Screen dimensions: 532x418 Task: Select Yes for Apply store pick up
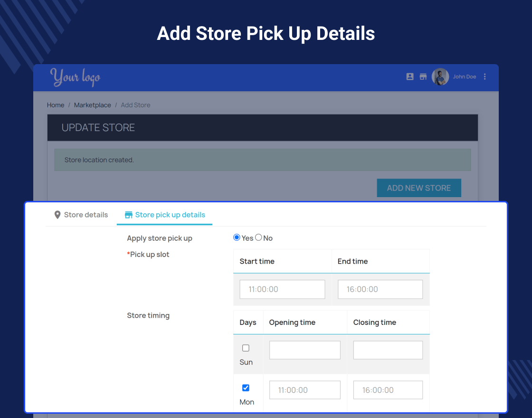click(237, 237)
